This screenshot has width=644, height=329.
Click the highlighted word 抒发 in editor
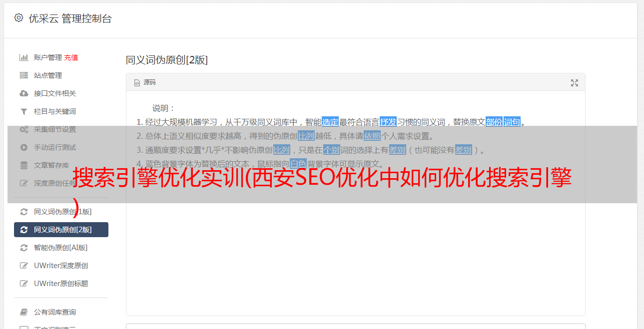click(388, 122)
